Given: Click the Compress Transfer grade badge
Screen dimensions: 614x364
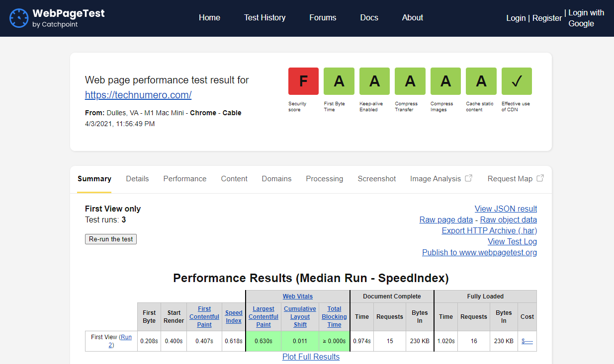Looking at the screenshot, I should click(x=410, y=81).
